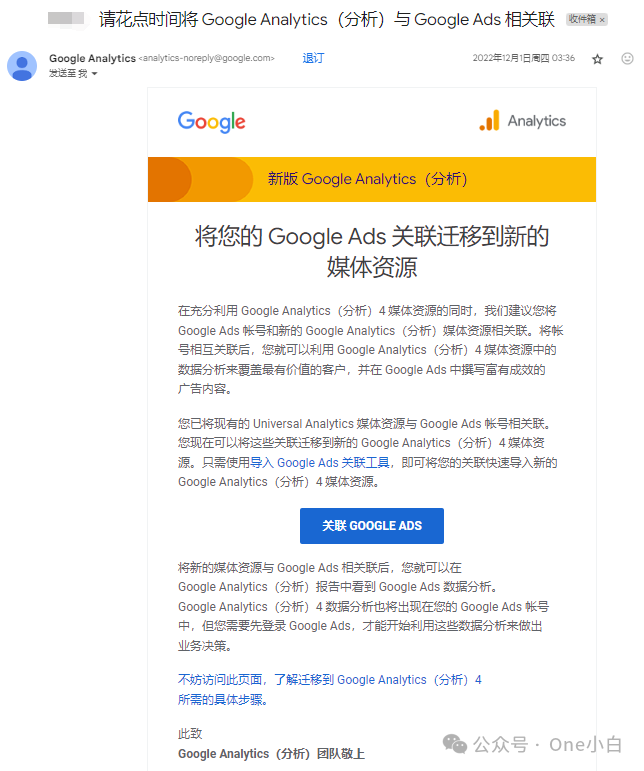Viewport: 644px width, 771px height.
Task: Click the 收件箱 inbox label tag
Action: 582,19
